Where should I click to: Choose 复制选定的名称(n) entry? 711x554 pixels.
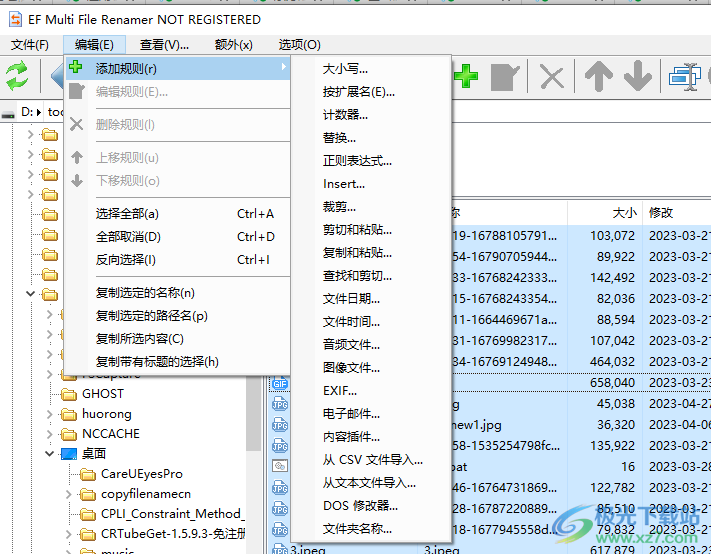(177, 293)
